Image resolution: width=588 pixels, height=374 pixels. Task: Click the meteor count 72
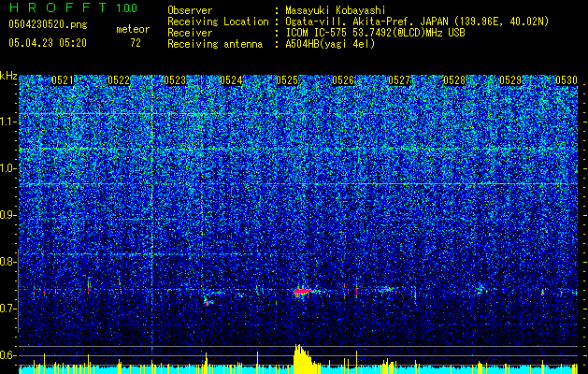click(x=136, y=43)
